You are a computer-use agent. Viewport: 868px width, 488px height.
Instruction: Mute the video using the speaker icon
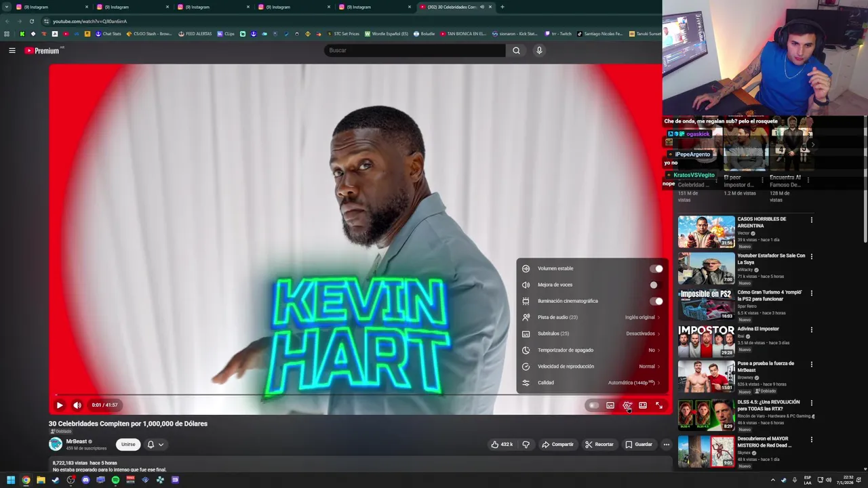[77, 405]
